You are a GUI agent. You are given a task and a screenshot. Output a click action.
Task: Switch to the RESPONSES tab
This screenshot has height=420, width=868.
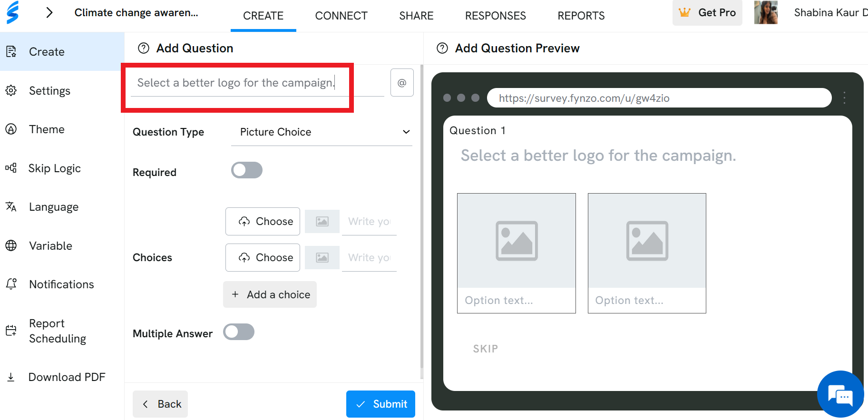pos(495,16)
